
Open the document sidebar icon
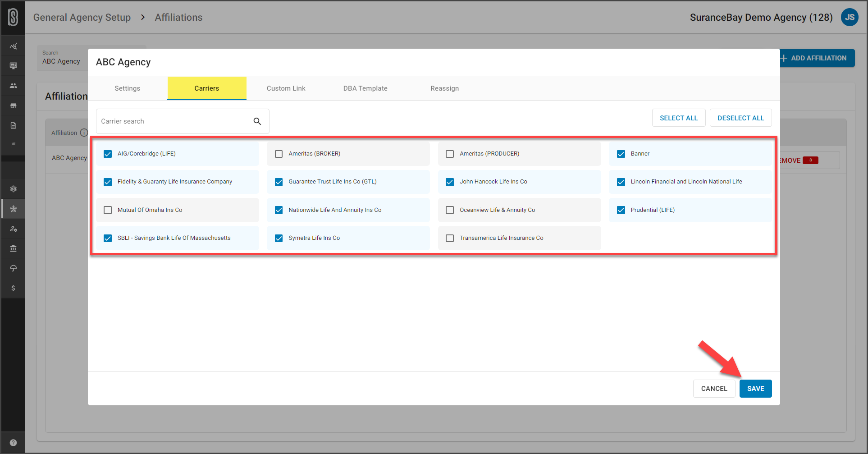coord(14,125)
